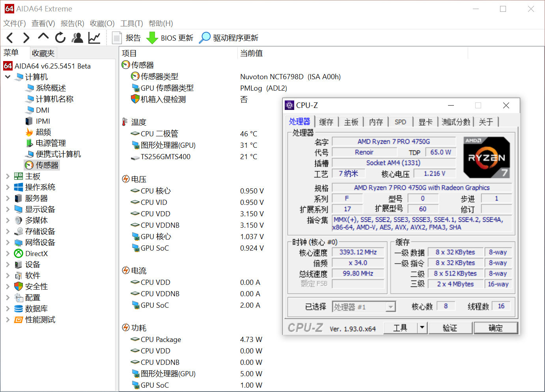Image resolution: width=545 pixels, height=392 pixels.
Task: Click the 驱动程序更新 toolbar button
Action: (229, 38)
